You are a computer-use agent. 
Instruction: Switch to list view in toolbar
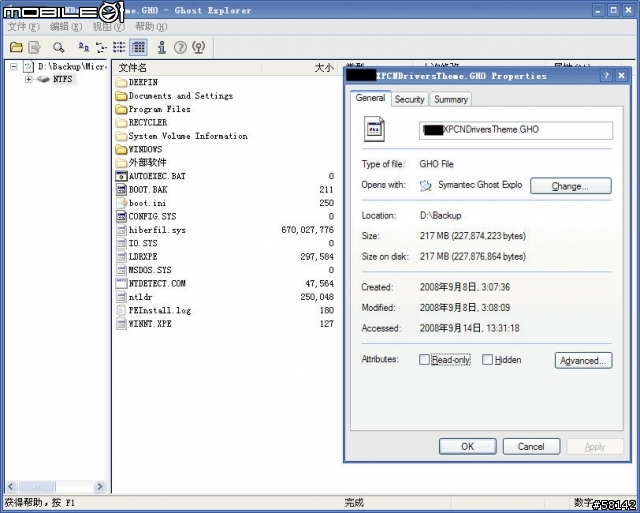(x=119, y=47)
